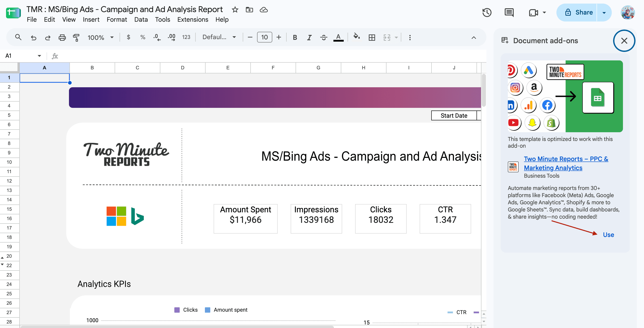Open the borders tool
Screen dimensions: 644x328
372,37
